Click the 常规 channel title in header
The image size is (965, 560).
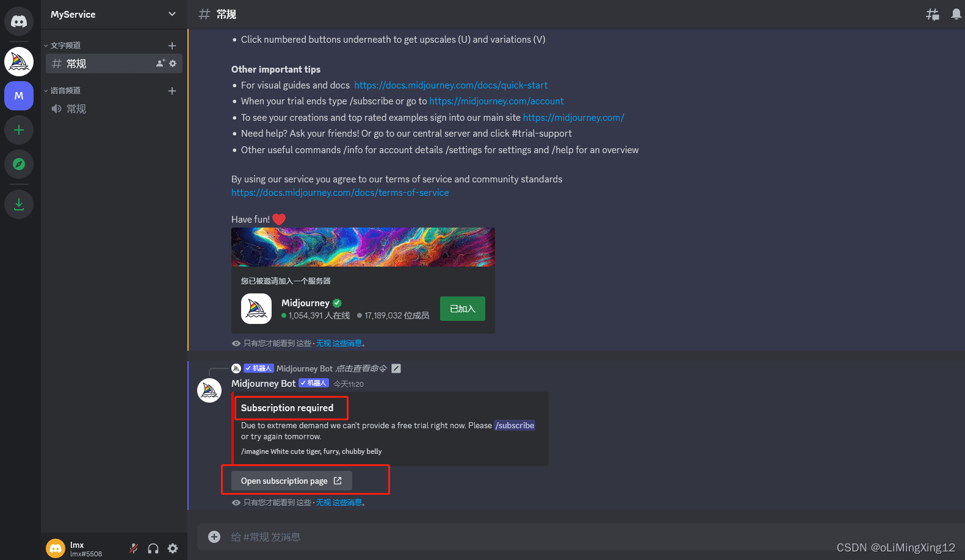coord(226,14)
